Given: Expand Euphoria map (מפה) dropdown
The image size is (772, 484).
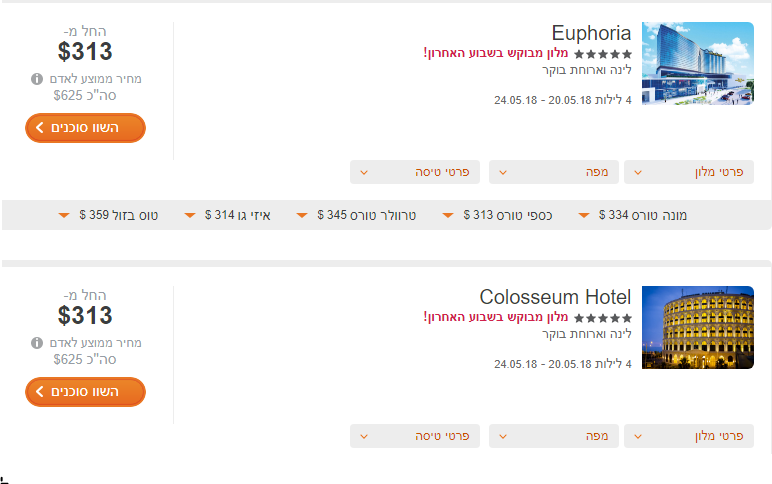Looking at the screenshot, I should [553, 172].
